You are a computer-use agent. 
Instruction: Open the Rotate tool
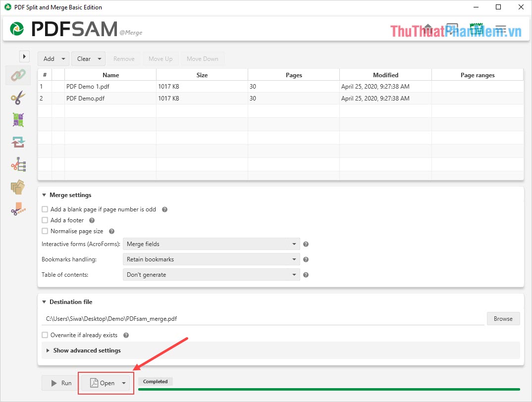18,142
